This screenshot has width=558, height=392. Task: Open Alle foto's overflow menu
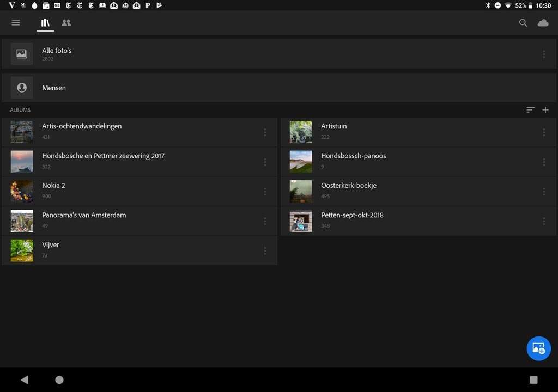pos(543,54)
